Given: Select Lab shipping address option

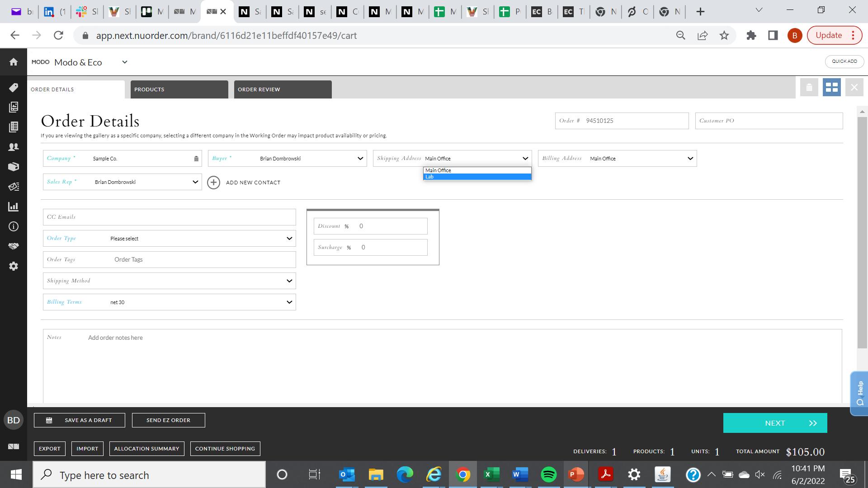Looking at the screenshot, I should pyautogui.click(x=476, y=177).
